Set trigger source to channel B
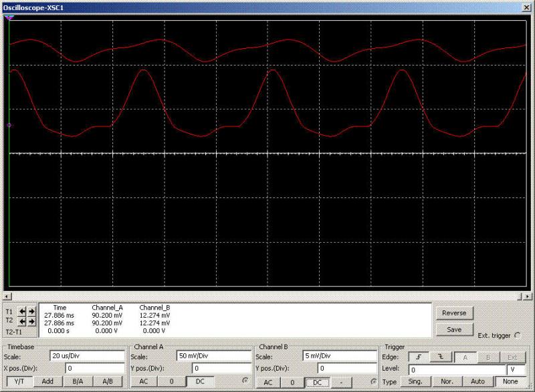Viewport: 535px width, 392px height. (488, 357)
